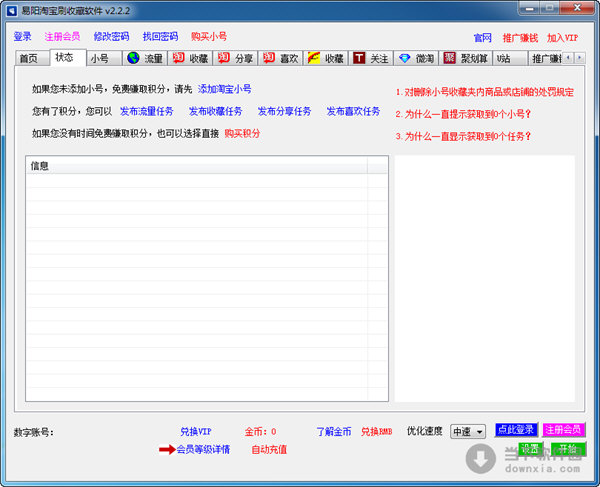Click the 兑换VIP link

[196, 432]
